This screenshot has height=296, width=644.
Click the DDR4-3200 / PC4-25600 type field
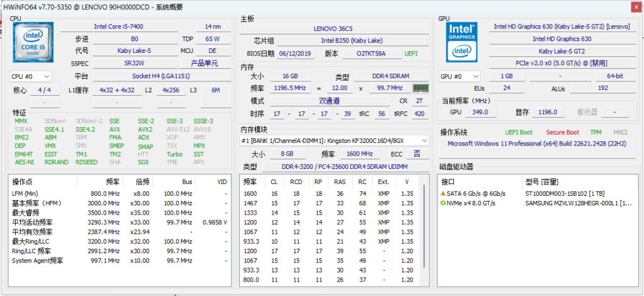coord(345,166)
